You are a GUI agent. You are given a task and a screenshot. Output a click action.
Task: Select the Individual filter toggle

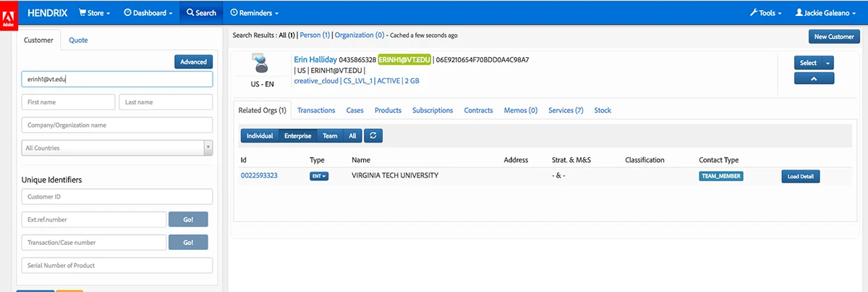click(260, 135)
